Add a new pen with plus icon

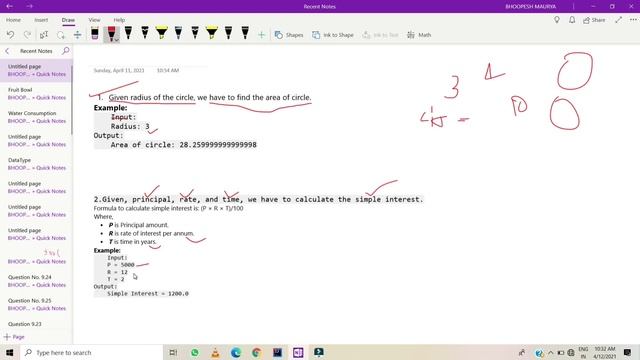(x=262, y=35)
